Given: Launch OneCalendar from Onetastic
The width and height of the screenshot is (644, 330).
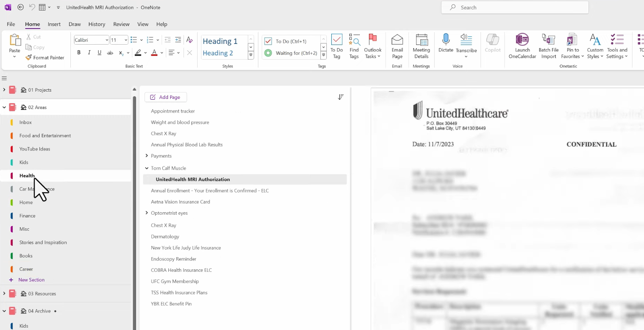Looking at the screenshot, I should tap(522, 47).
